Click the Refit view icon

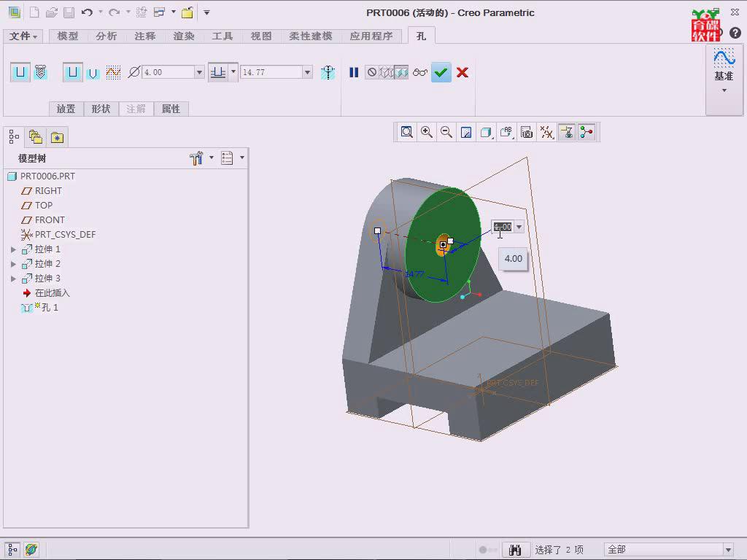click(x=406, y=133)
